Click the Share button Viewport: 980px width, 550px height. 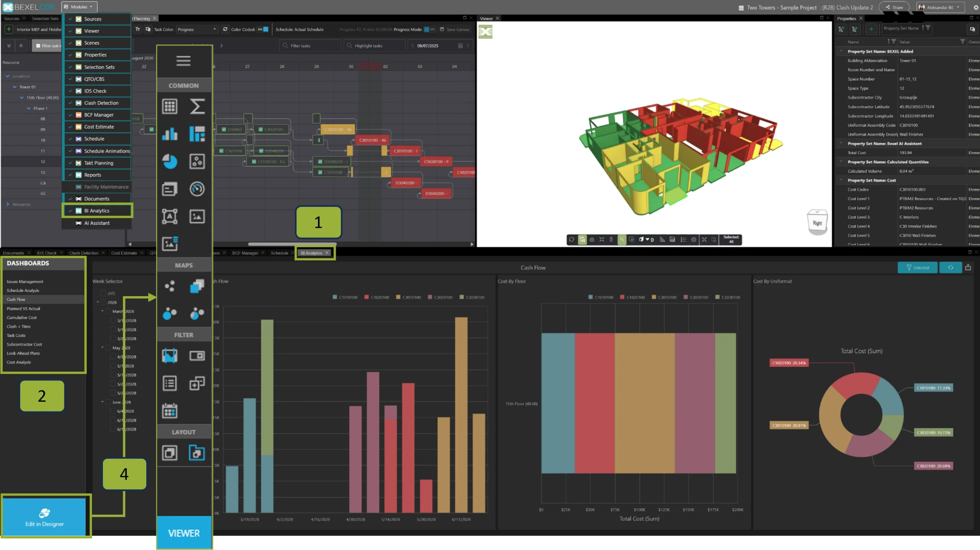pos(894,7)
